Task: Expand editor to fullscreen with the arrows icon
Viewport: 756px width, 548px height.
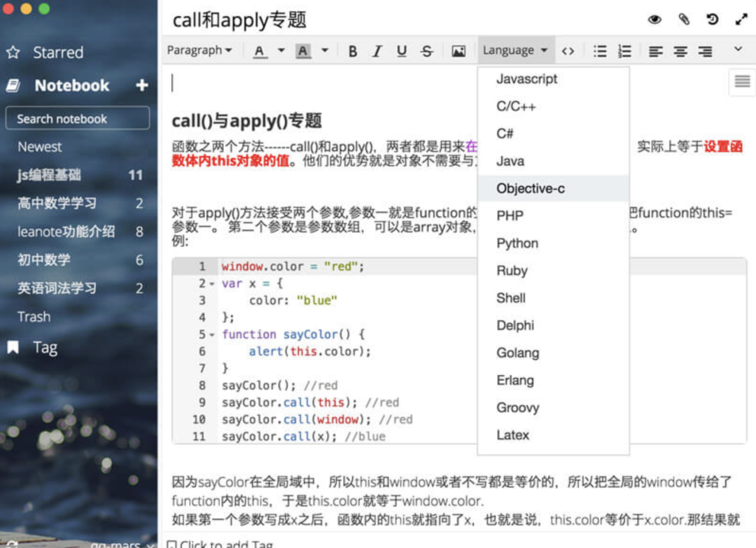Action: coord(741,20)
